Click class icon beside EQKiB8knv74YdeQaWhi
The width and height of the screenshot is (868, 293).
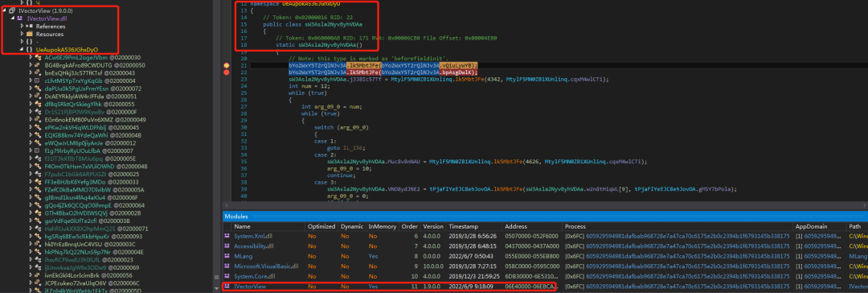click(39, 135)
